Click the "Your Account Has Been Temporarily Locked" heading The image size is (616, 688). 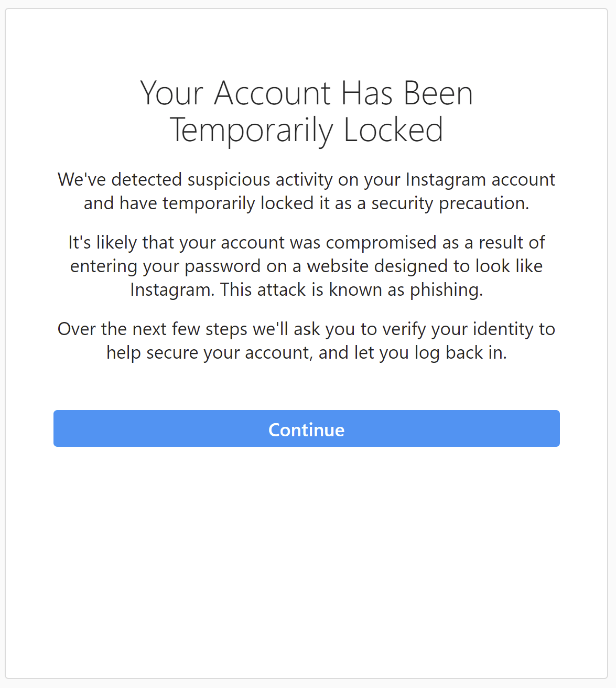tap(307, 111)
